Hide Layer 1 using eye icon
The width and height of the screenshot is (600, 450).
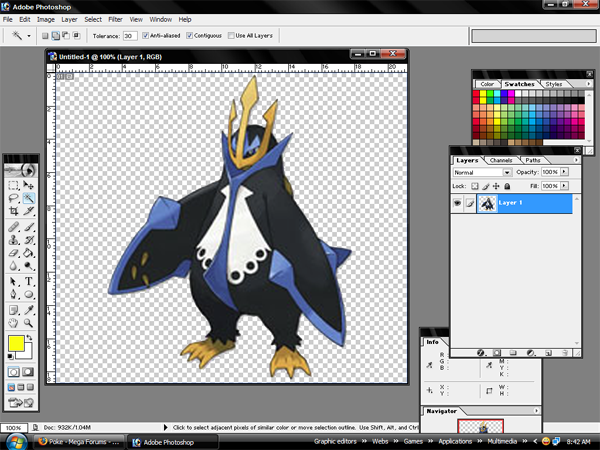pyautogui.click(x=457, y=203)
